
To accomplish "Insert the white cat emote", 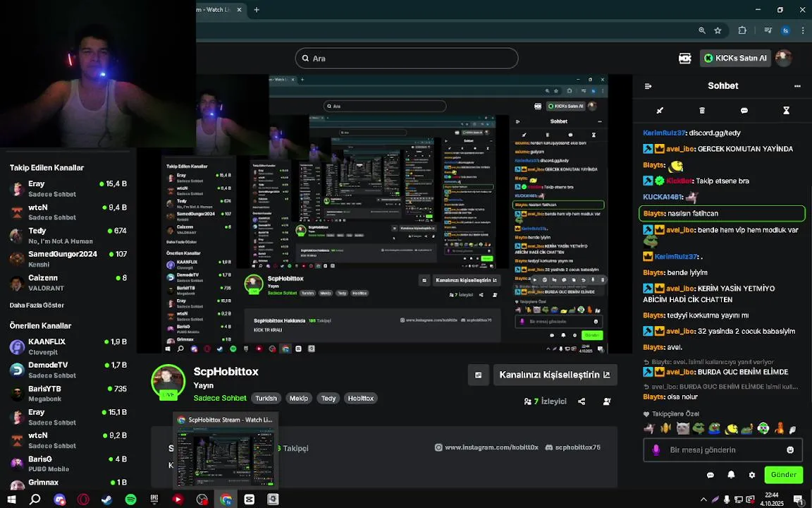I will 683,428.
